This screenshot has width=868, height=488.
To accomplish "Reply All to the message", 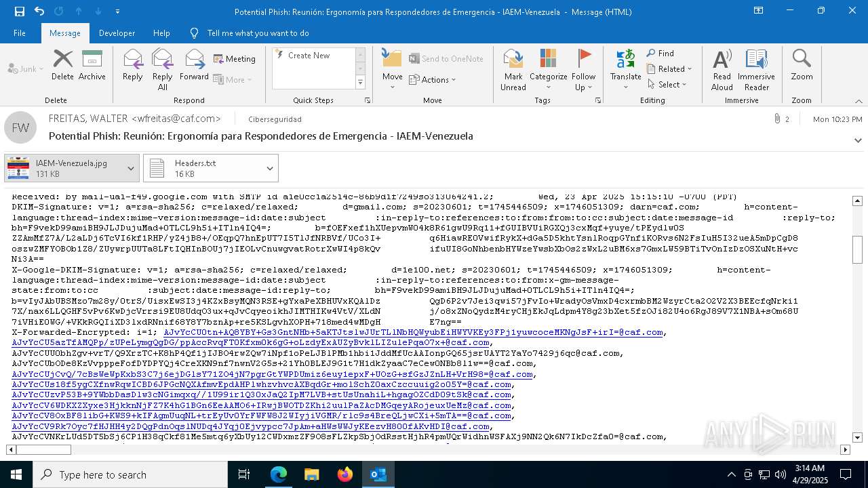I will [162, 70].
